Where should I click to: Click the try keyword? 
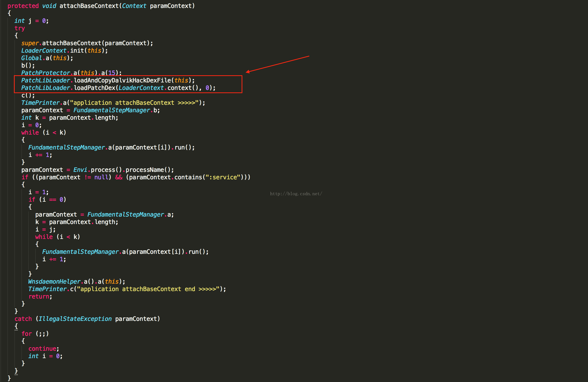click(20, 28)
